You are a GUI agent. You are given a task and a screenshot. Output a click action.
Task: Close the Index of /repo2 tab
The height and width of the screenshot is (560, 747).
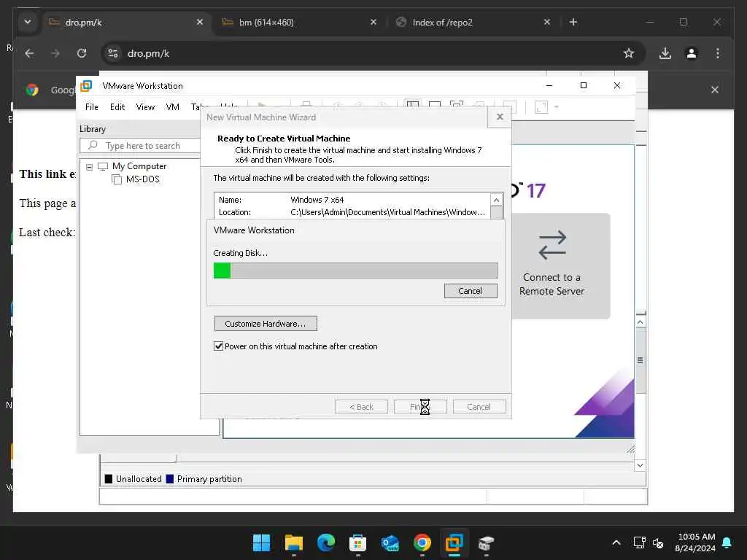[547, 22]
